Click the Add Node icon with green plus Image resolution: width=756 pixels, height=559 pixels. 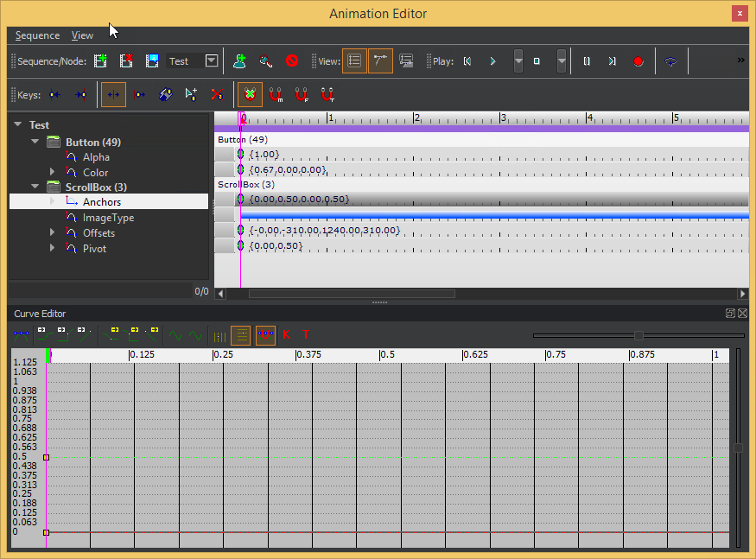coord(240,61)
